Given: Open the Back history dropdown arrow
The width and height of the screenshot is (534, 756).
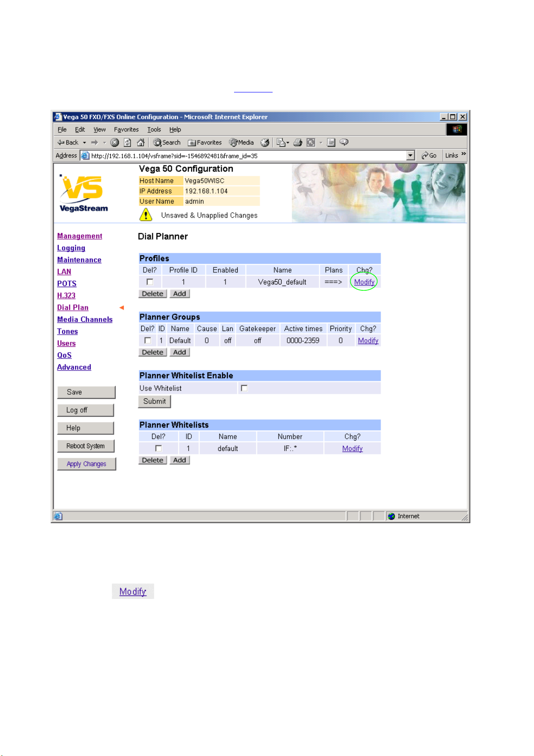Looking at the screenshot, I should pos(84,143).
